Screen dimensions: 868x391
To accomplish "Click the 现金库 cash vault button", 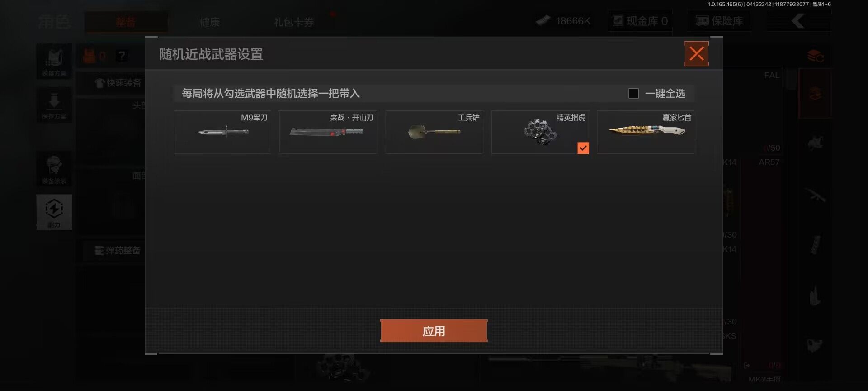I will tap(640, 21).
